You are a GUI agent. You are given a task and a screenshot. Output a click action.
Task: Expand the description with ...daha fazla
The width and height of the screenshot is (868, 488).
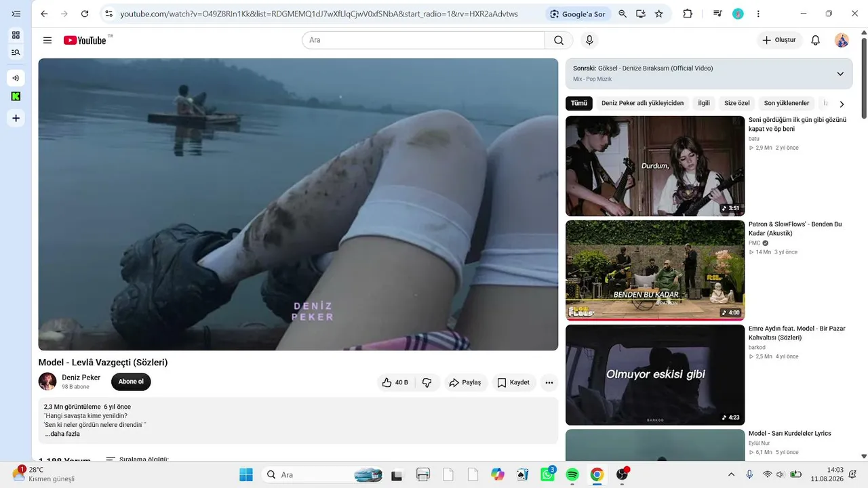pyautogui.click(x=62, y=434)
